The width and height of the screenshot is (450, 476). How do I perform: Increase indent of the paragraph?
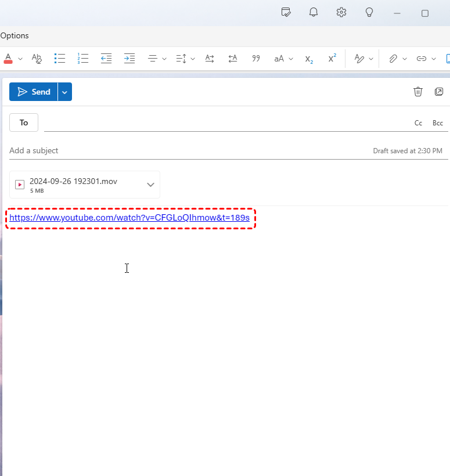129,58
